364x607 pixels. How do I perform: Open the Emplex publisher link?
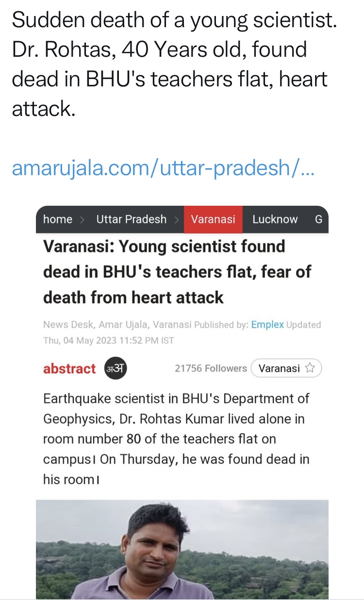pyautogui.click(x=267, y=325)
